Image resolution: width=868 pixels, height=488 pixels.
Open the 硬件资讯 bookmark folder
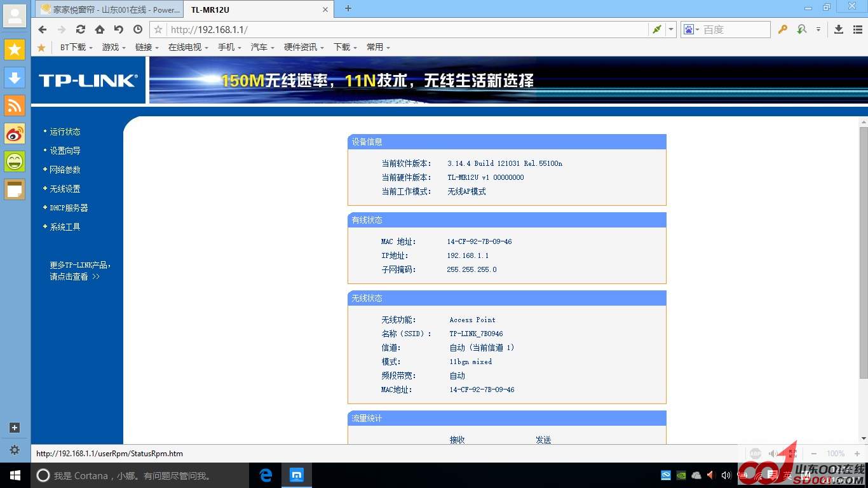(x=304, y=47)
